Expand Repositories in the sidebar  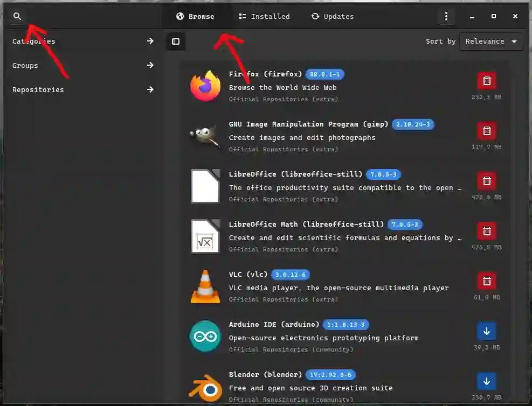[83, 89]
